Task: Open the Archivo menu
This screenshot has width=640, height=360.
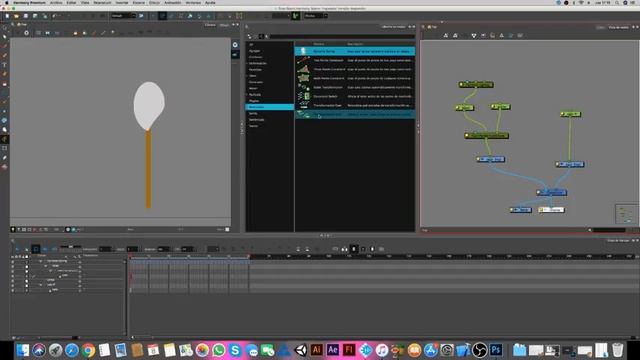Action: [56, 2]
